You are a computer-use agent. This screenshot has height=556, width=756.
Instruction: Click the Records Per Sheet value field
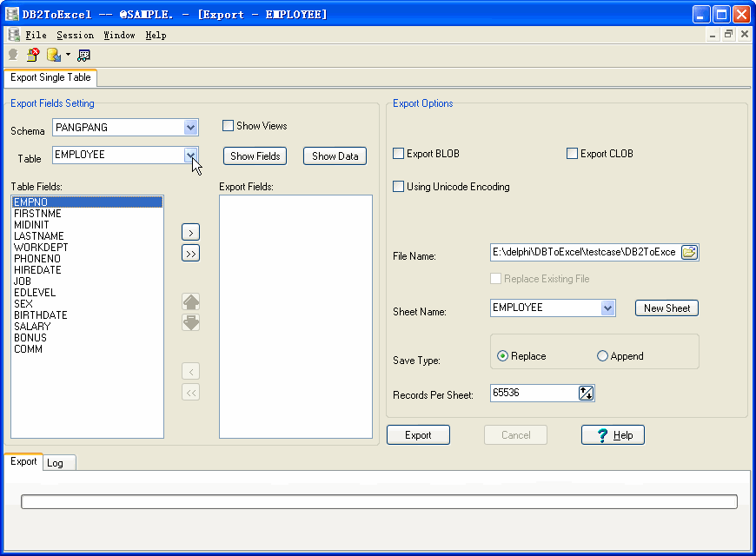pos(534,393)
